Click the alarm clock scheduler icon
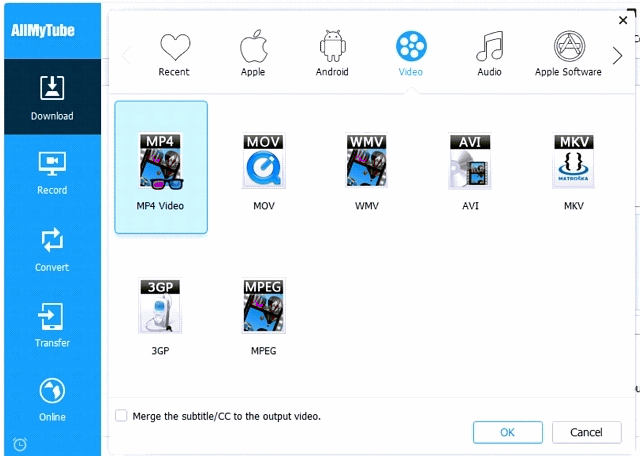 point(20,444)
